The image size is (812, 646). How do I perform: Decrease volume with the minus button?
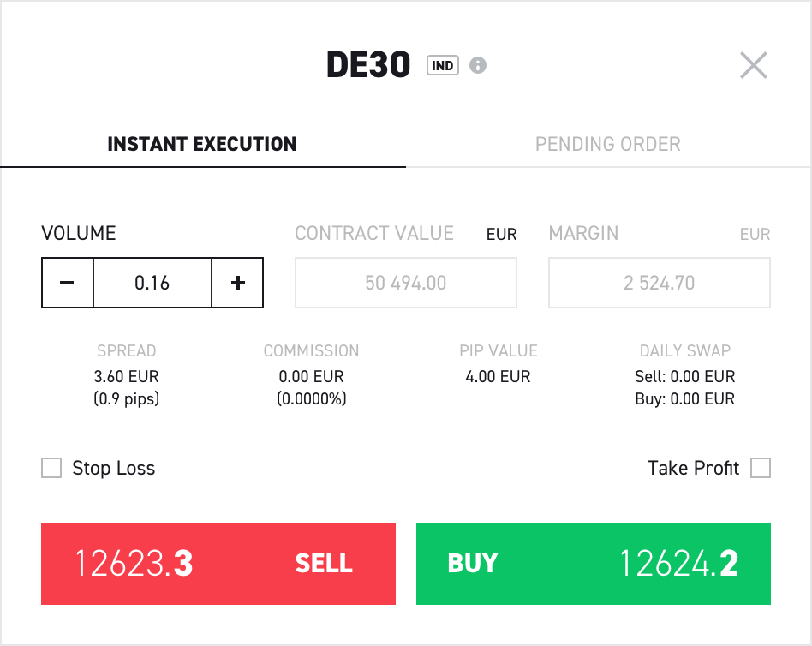pos(68,283)
